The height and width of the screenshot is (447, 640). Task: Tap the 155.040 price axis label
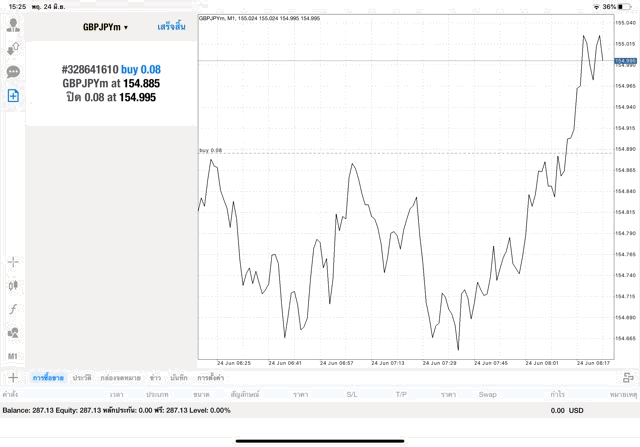pyautogui.click(x=625, y=23)
